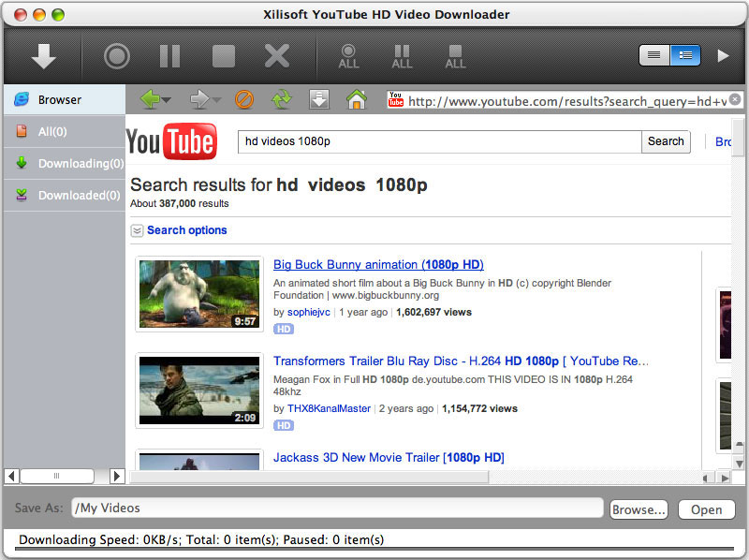Open the back history dropdown arrow
The width and height of the screenshot is (749, 560).
pos(167,100)
